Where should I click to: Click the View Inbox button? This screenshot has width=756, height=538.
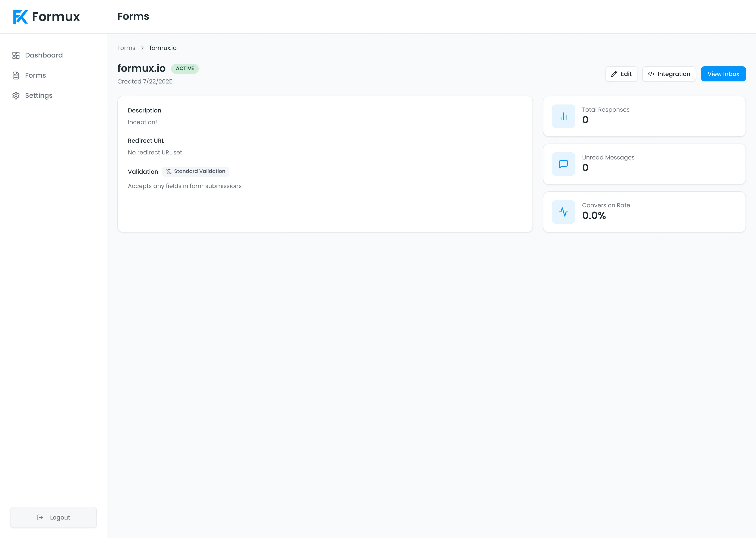click(723, 74)
